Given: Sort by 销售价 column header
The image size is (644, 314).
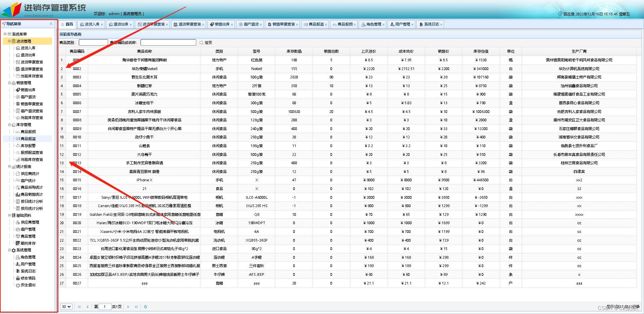Looking at the screenshot, I should [x=443, y=51].
